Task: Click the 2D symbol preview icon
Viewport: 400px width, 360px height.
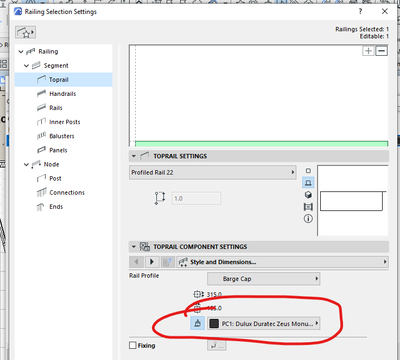Action: tap(308, 171)
